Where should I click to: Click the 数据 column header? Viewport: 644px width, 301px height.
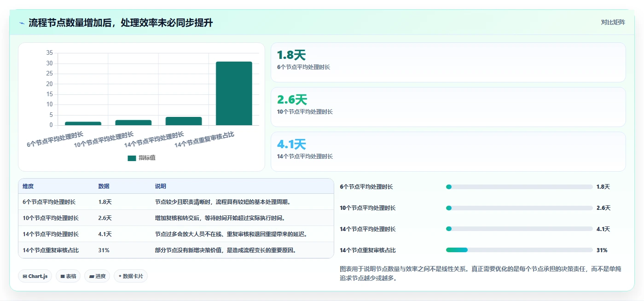pyautogui.click(x=104, y=186)
